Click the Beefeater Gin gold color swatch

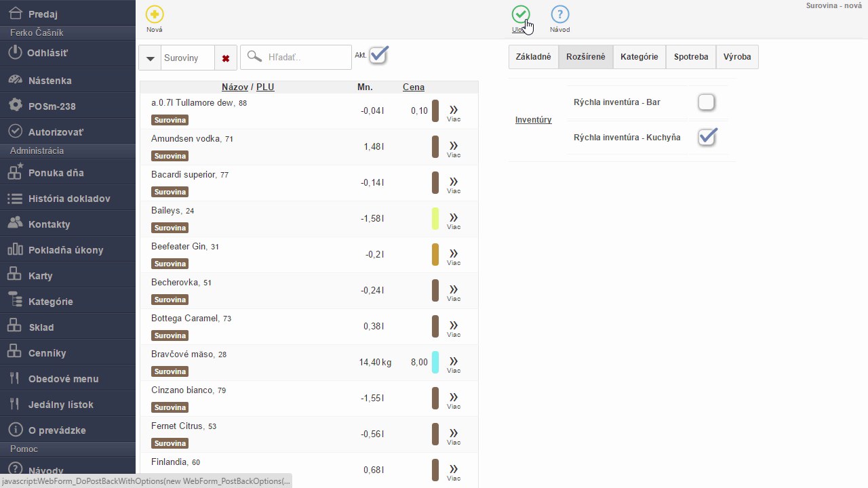[x=435, y=254]
